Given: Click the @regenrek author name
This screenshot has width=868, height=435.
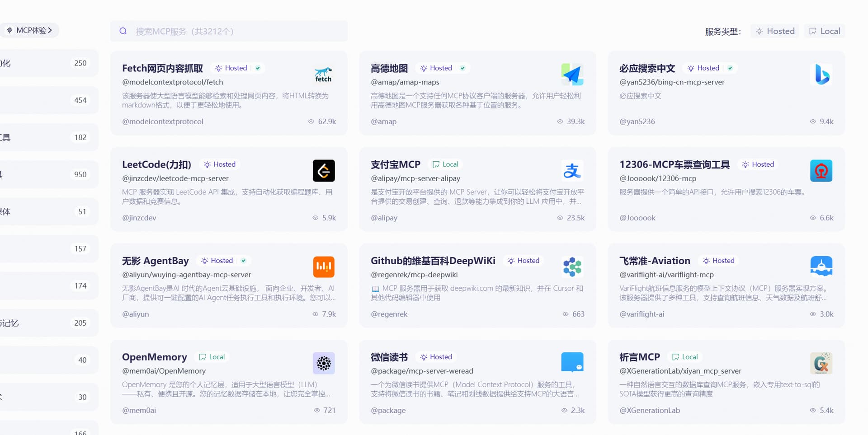Looking at the screenshot, I should click(x=389, y=314).
